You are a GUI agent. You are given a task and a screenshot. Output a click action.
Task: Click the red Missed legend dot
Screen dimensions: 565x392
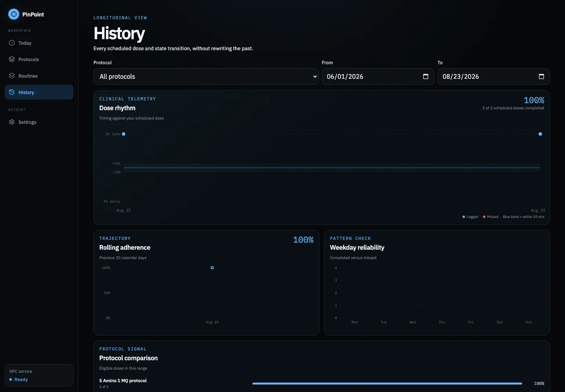484,217
